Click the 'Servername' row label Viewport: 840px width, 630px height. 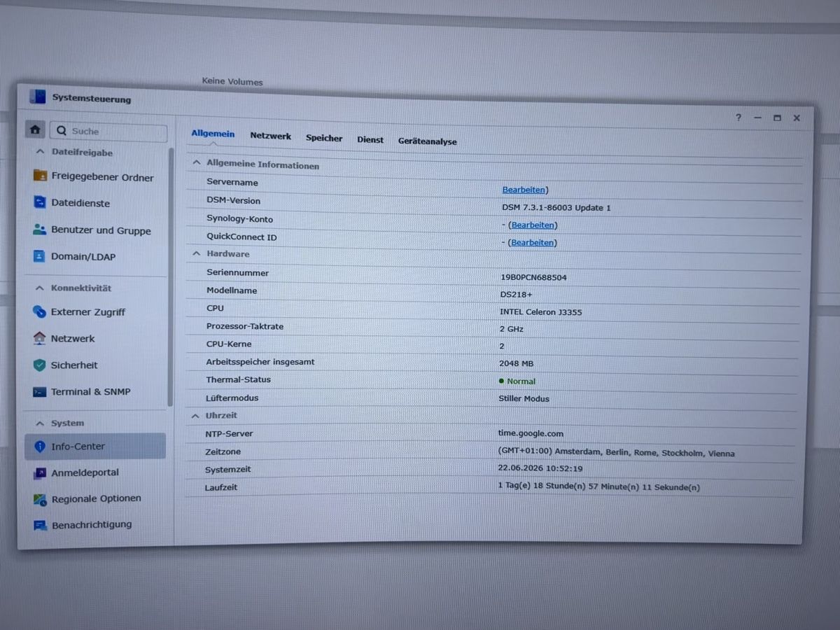pyautogui.click(x=232, y=182)
